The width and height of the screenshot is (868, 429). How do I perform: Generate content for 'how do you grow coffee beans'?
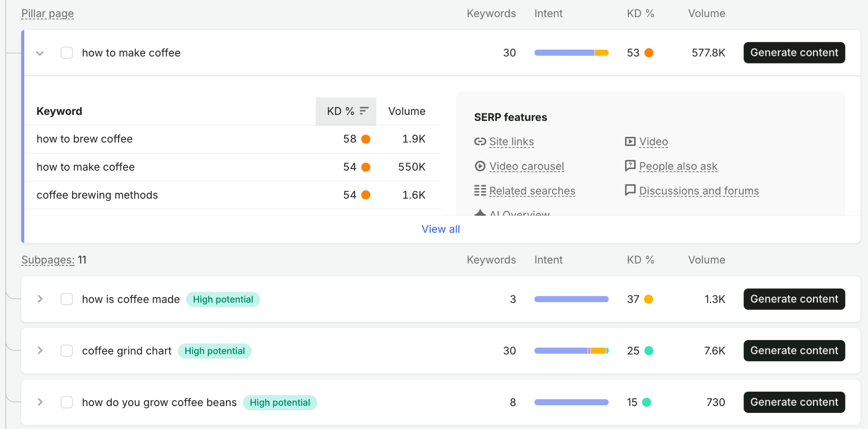[794, 402]
